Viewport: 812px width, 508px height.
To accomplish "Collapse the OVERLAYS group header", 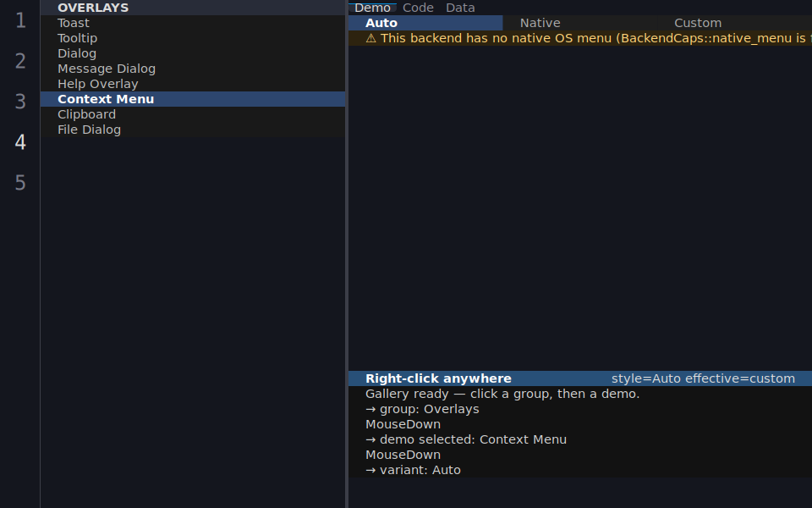I will (193, 8).
